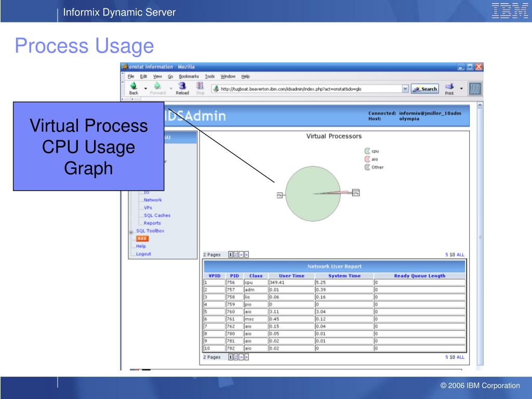
Task: Show 5 rows using link above table
Action: pyautogui.click(x=447, y=255)
